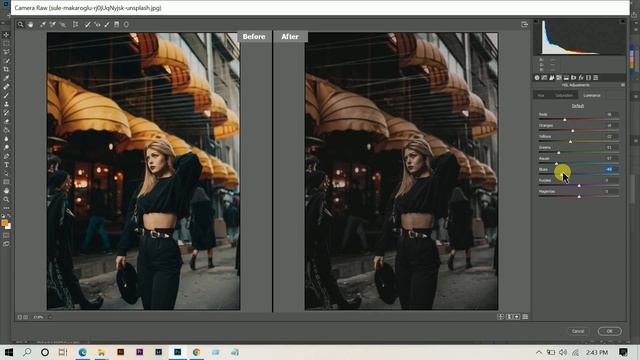Click the Blues luminance value field
Viewport: 640px width, 360px height.
point(610,169)
